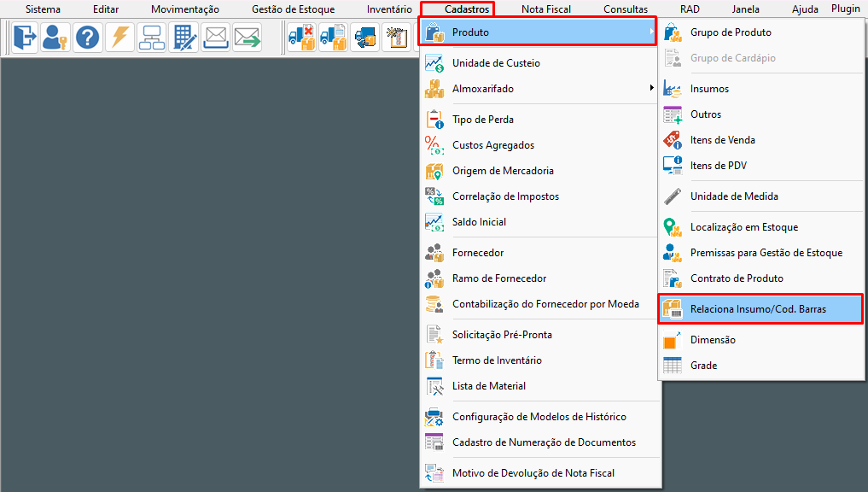Open the Ajuda menu
The height and width of the screenshot is (492, 868).
coord(805,9)
